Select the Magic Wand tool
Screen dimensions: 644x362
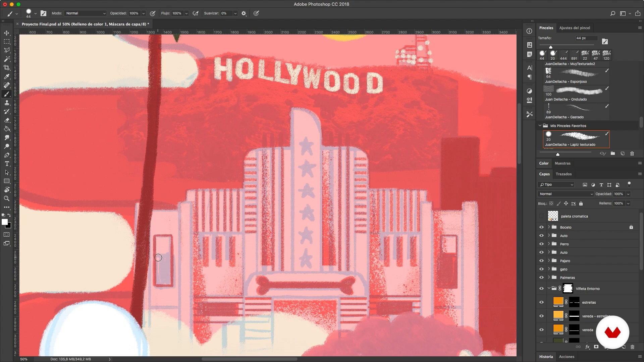tap(7, 59)
